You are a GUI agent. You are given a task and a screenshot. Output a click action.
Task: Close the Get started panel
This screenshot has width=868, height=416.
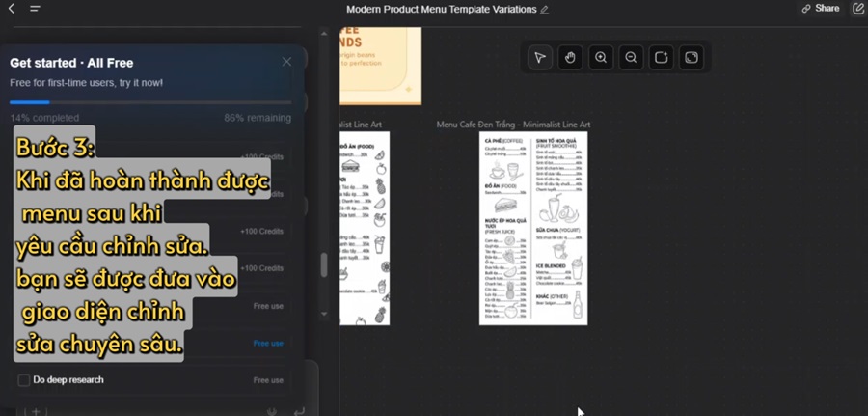coord(286,62)
